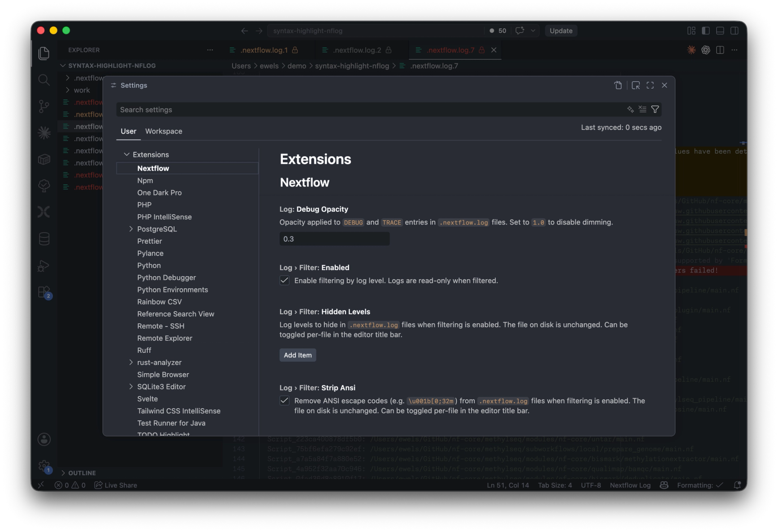The height and width of the screenshot is (532, 778).
Task: Toggle the primary sidebar layout icon
Action: pyautogui.click(x=705, y=30)
